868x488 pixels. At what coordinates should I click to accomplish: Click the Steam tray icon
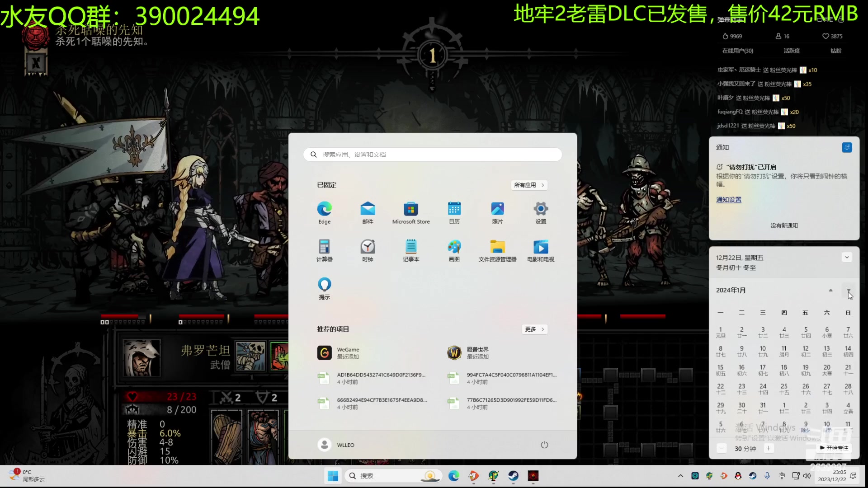(x=753, y=476)
